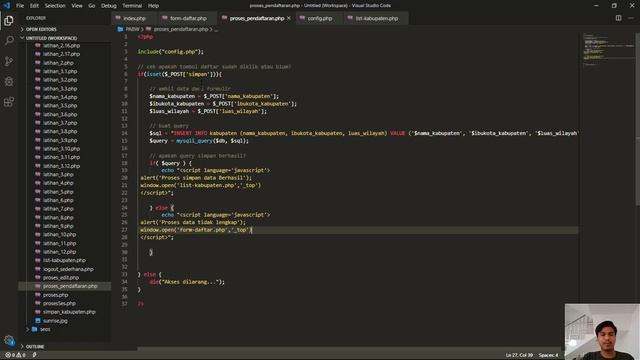Open simpan_kabupaten.php in explorer

click(69, 312)
